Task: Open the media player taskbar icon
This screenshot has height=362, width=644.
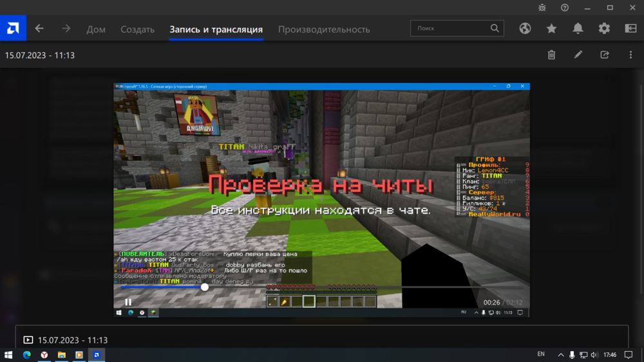Action: coord(79,355)
